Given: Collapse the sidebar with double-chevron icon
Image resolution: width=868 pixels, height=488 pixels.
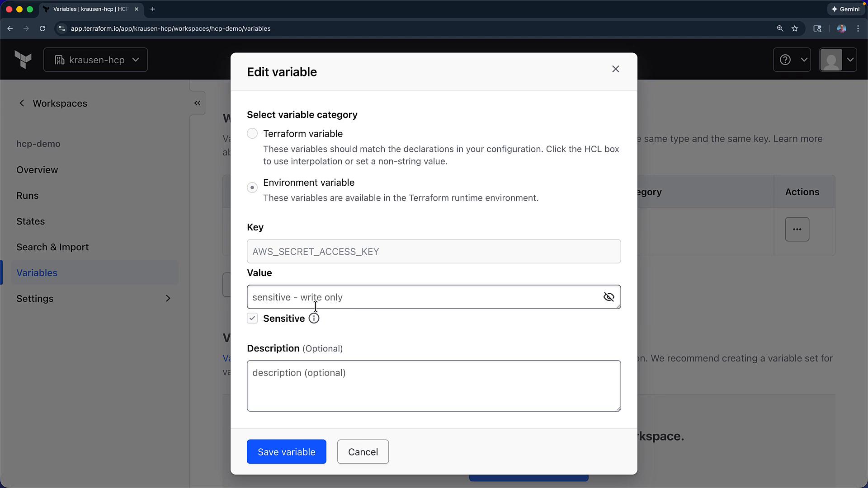Looking at the screenshot, I should coord(197,103).
